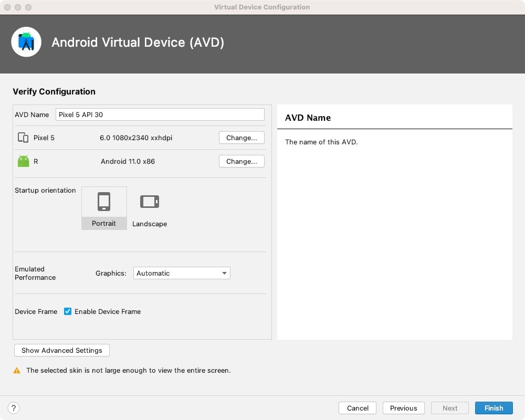Select Portrait startup orientation

104,208
